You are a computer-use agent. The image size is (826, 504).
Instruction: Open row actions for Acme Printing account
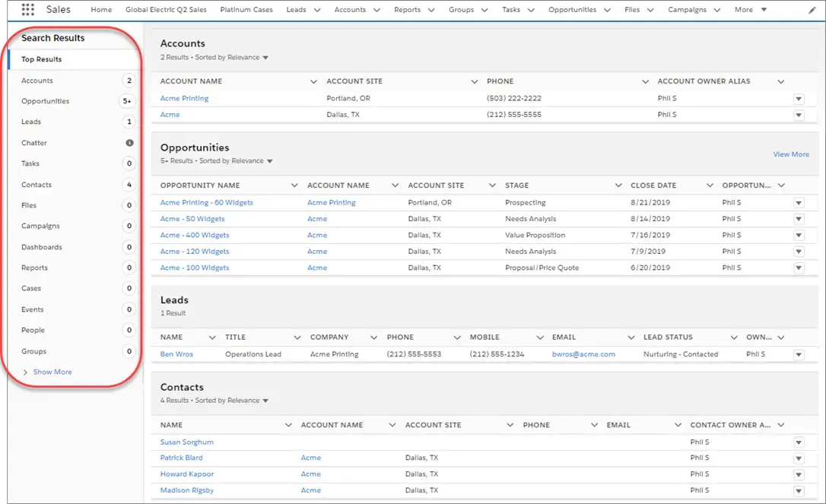[x=799, y=99]
